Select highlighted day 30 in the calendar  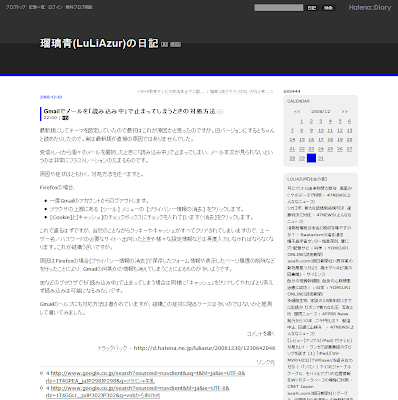(311, 158)
